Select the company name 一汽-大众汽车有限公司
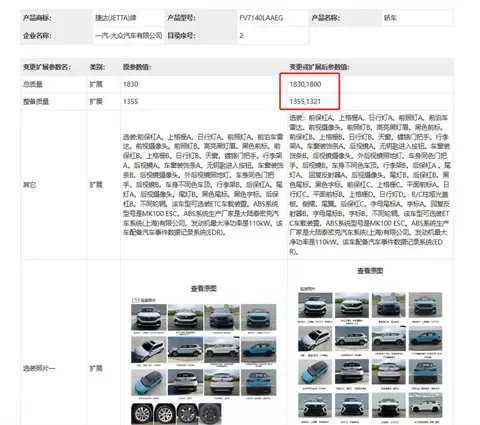 (129, 35)
